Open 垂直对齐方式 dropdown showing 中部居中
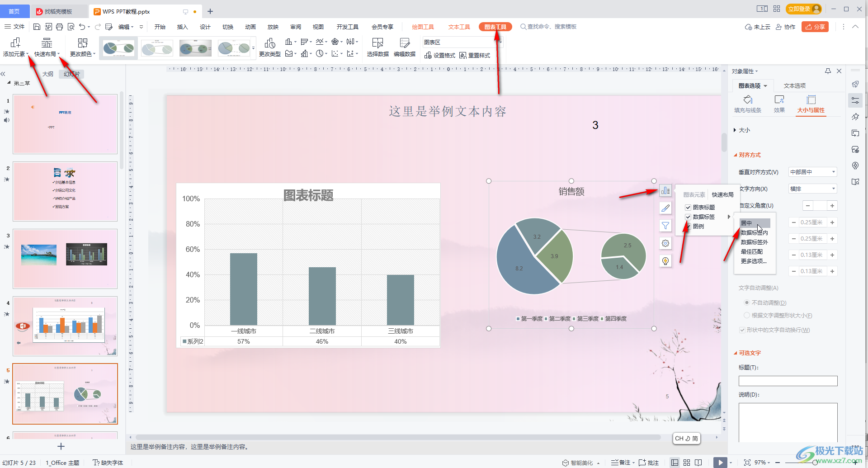This screenshot has height=468, width=868. [x=813, y=172]
